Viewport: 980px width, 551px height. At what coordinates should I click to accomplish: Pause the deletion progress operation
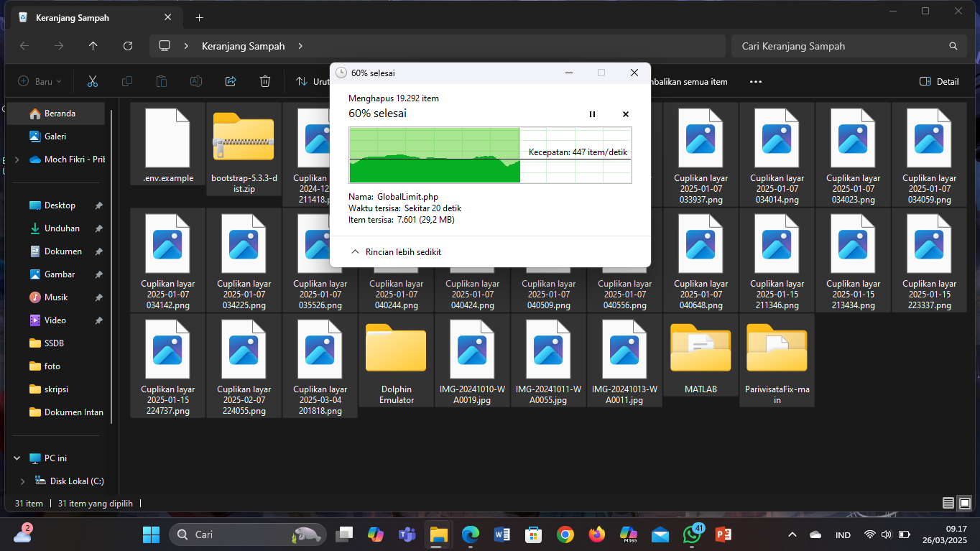click(592, 114)
